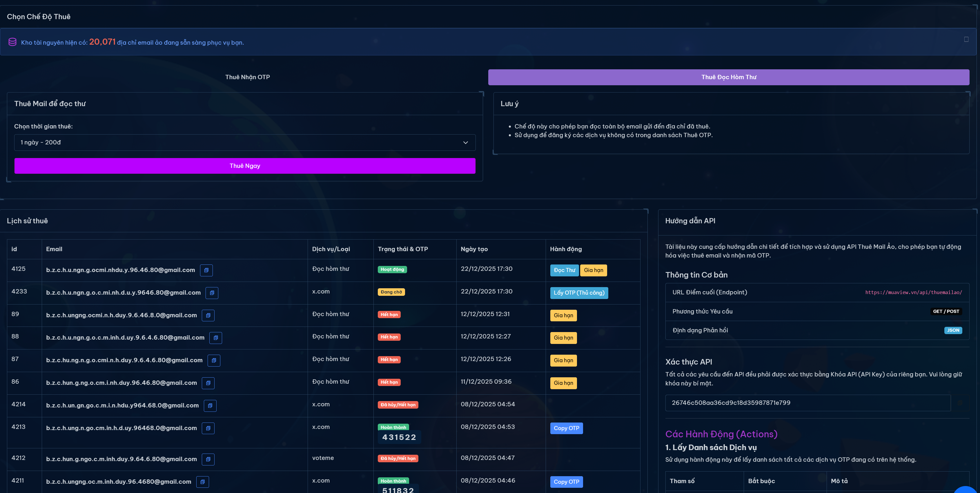Copy email address of rental id 4233
This screenshot has width=980, height=493.
pos(212,293)
